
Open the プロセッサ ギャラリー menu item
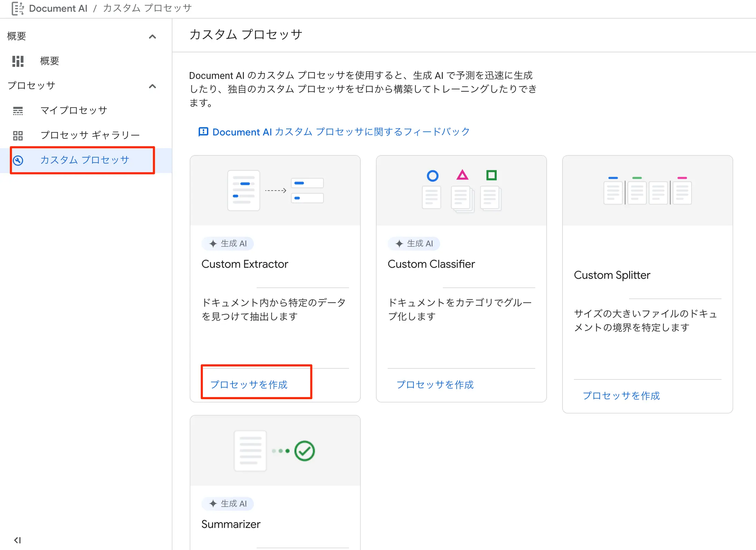[x=90, y=135]
